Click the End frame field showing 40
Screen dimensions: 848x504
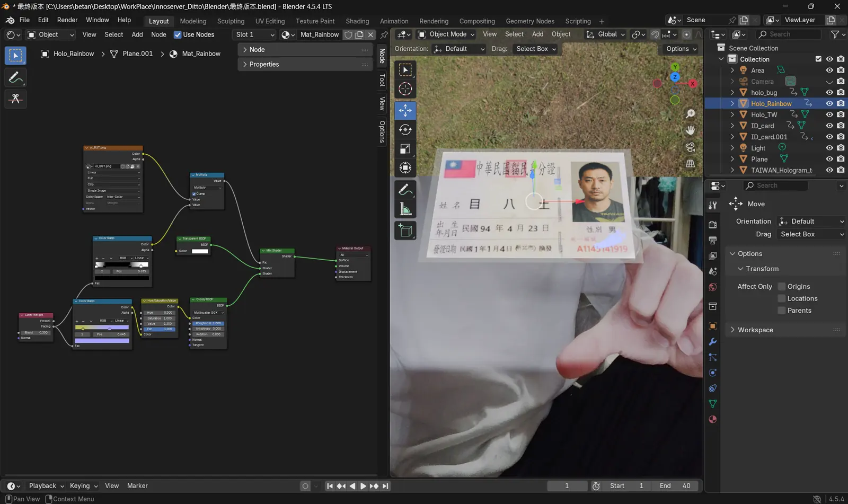coord(675,486)
